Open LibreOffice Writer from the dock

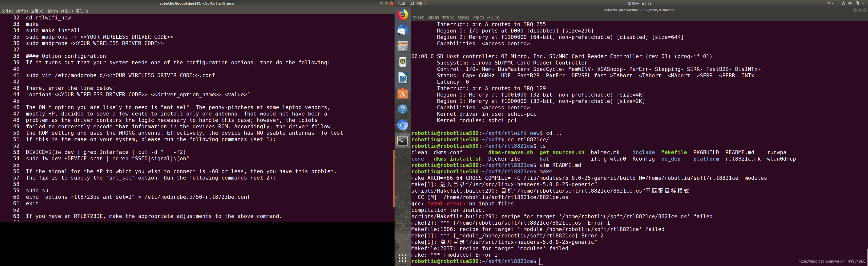403,78
